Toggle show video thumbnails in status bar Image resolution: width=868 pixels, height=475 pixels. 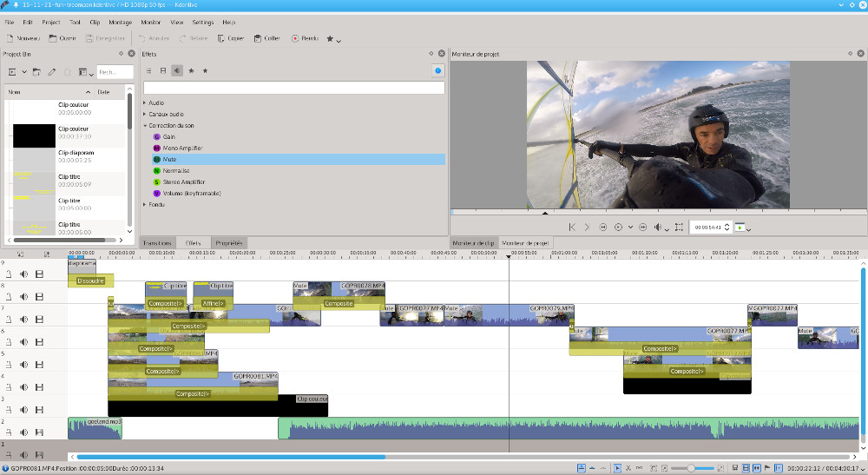pos(746,468)
